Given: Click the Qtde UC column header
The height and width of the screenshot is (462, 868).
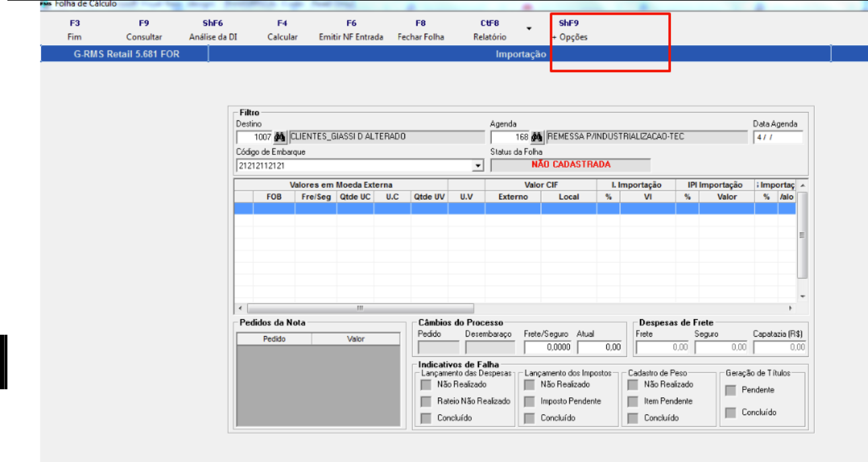Looking at the screenshot, I should [355, 197].
